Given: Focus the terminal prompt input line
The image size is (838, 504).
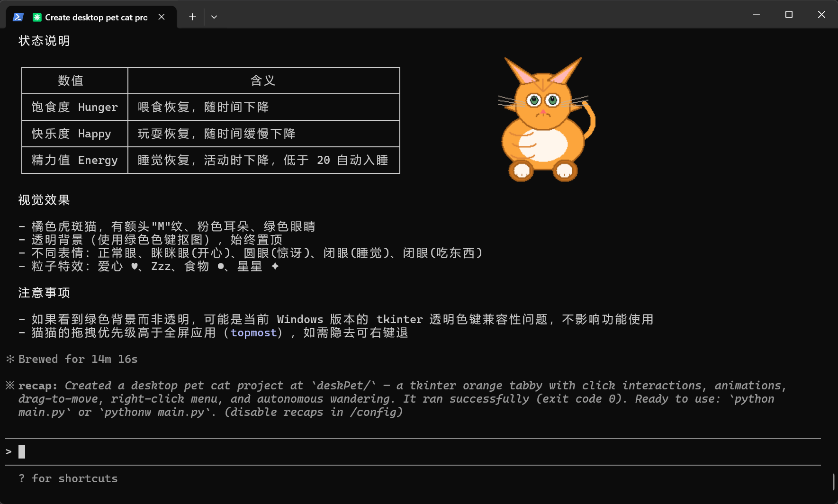Looking at the screenshot, I should click(x=412, y=452).
